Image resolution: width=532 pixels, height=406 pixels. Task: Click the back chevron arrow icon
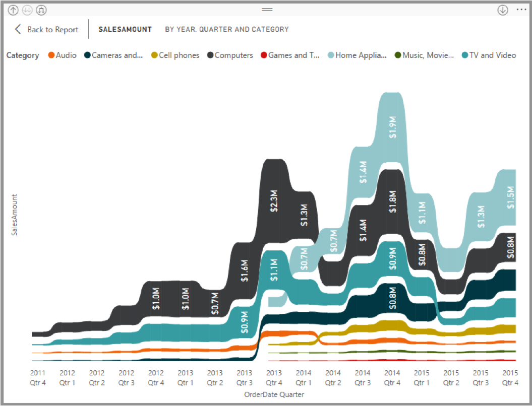pyautogui.click(x=18, y=29)
